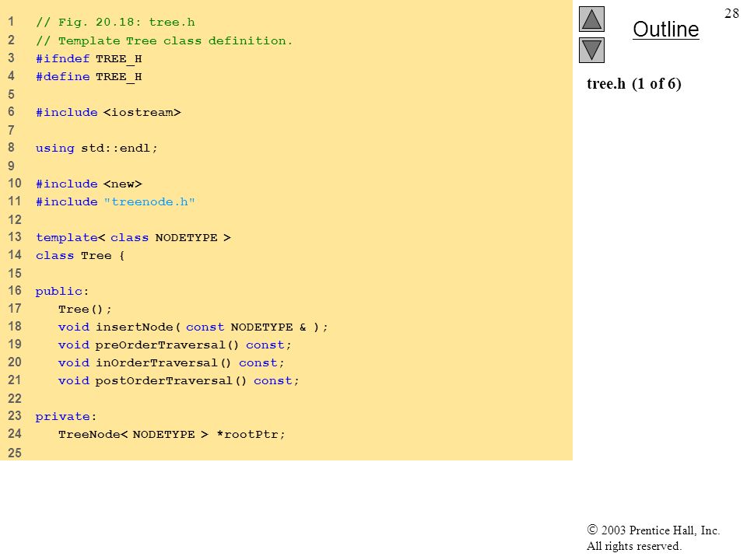Click the preOrderTraversal prototype
Image resolution: width=747 pixels, height=560 pixels.
(175, 345)
